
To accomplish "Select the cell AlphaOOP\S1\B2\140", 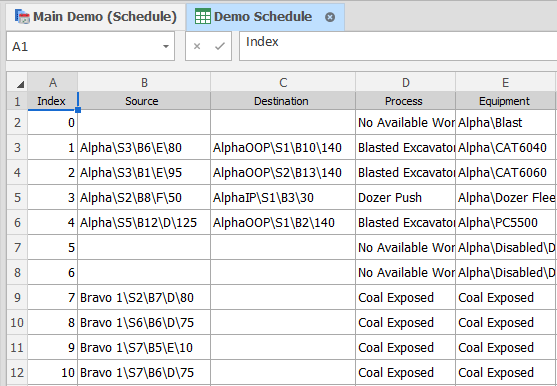I will [x=283, y=223].
